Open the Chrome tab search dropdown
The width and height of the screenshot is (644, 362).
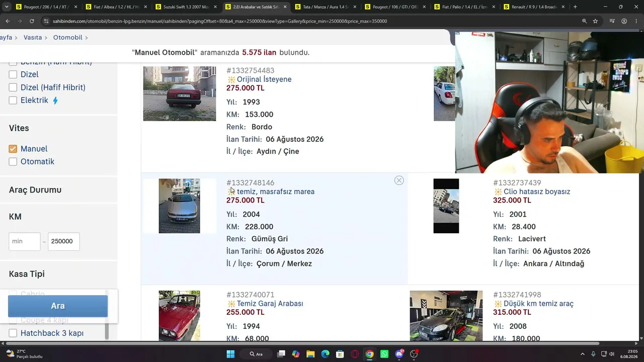click(x=6, y=7)
